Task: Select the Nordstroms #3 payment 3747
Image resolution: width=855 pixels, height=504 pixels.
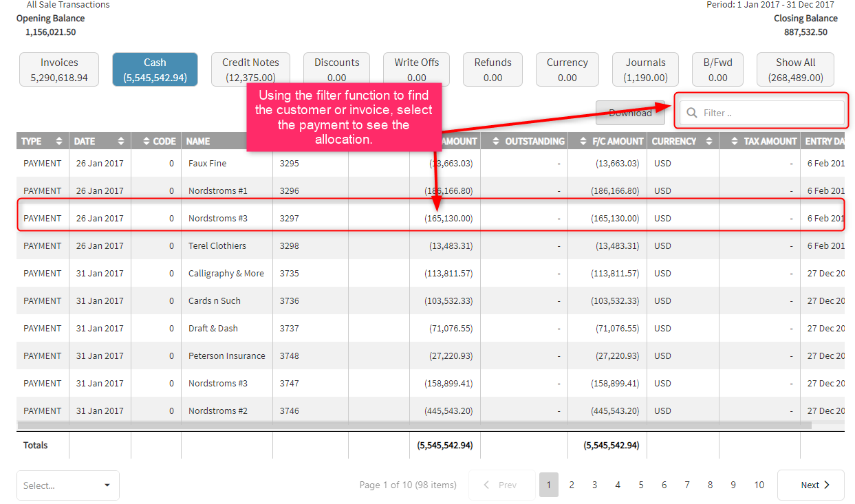Action: click(x=431, y=384)
